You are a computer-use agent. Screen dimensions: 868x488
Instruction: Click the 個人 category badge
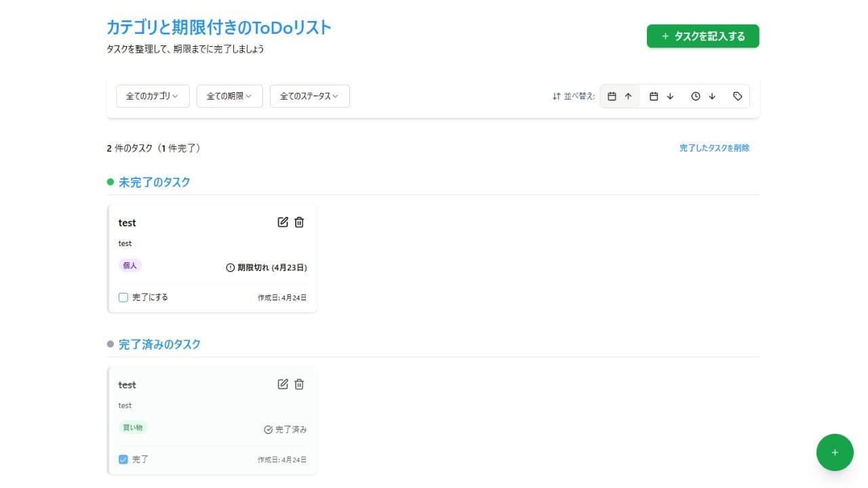tap(130, 266)
